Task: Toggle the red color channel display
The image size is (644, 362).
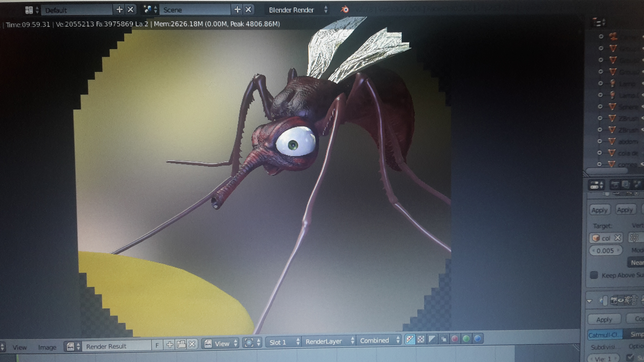Action: click(x=455, y=339)
